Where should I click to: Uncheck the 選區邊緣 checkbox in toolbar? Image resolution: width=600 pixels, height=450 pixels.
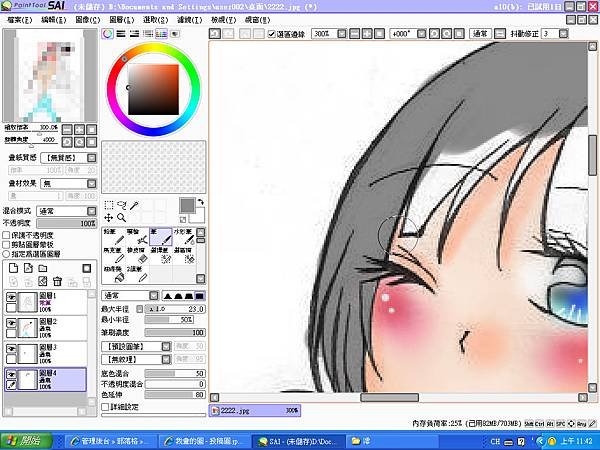click(272, 34)
